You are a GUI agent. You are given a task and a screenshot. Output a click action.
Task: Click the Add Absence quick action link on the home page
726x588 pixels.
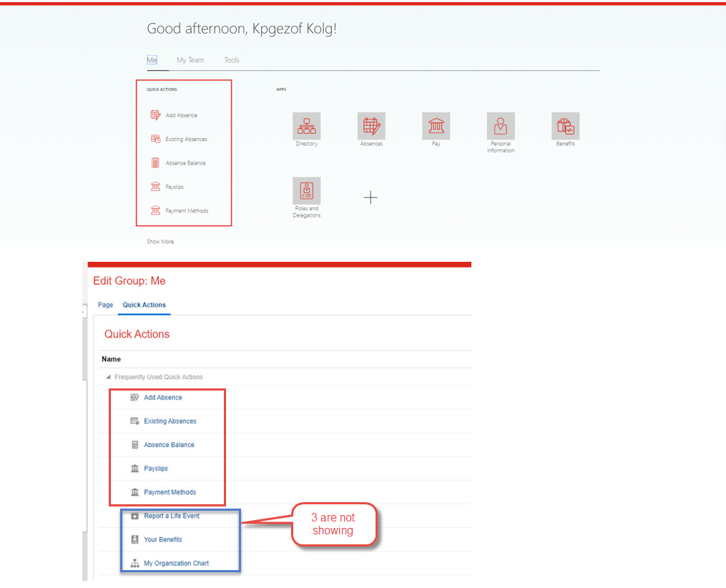coord(182,115)
